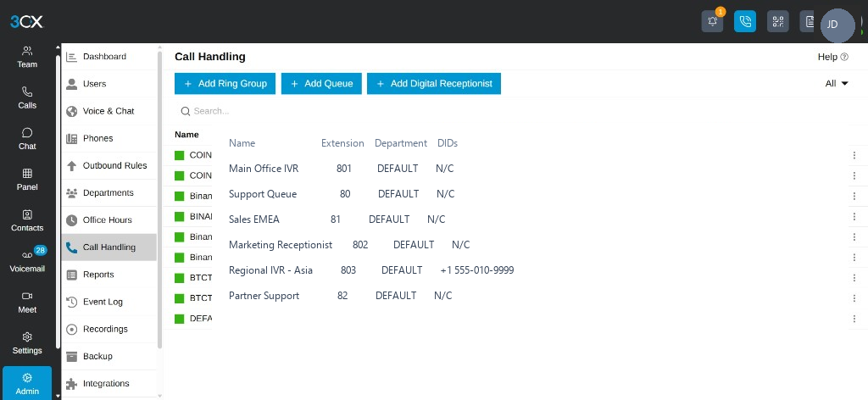This screenshot has width=868, height=400.
Task: Open three-dot menu for last DEFA row
Action: click(x=854, y=319)
